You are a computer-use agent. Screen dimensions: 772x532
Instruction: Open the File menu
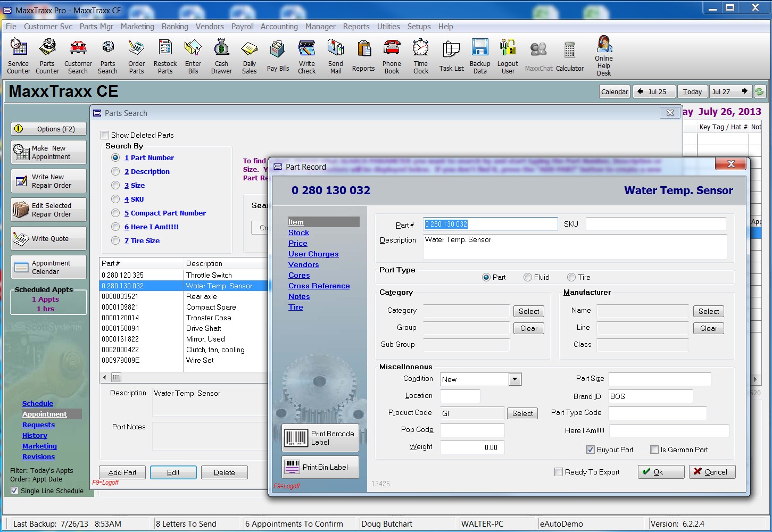click(11, 26)
